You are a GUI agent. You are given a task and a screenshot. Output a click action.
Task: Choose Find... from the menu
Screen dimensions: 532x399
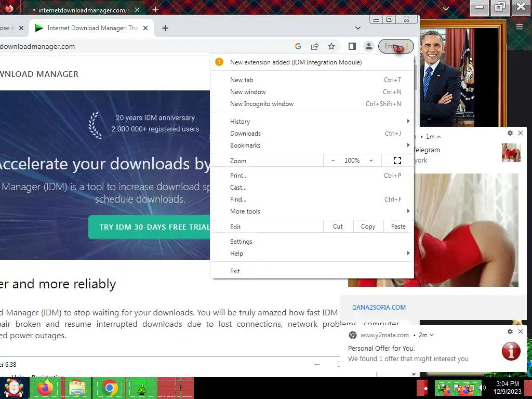(312, 199)
